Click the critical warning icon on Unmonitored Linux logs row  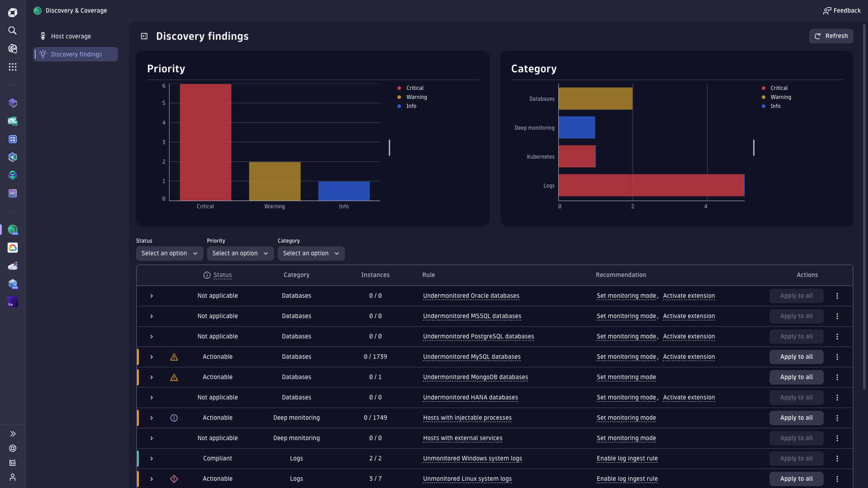174,479
